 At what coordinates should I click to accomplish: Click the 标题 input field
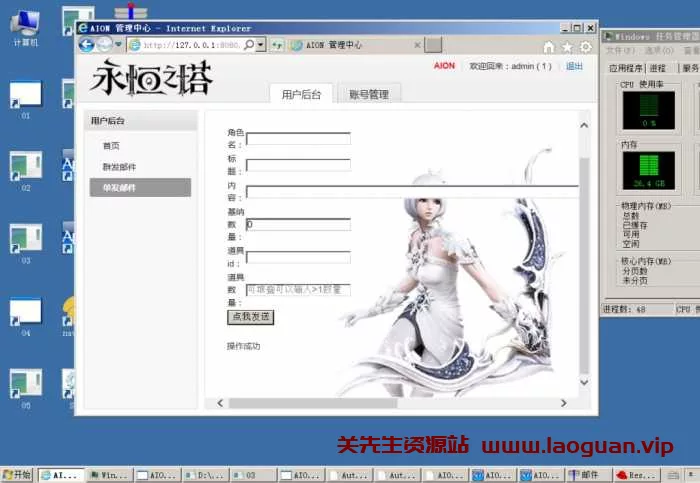tap(298, 165)
